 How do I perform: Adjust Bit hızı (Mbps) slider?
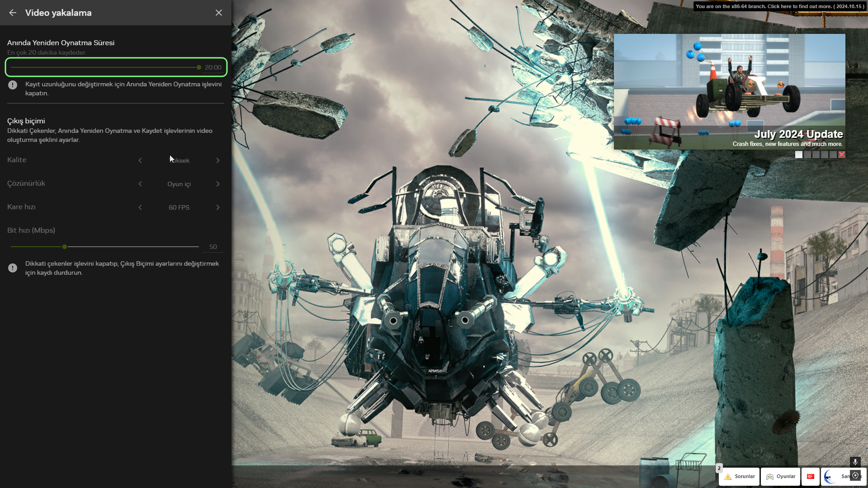coord(105,247)
